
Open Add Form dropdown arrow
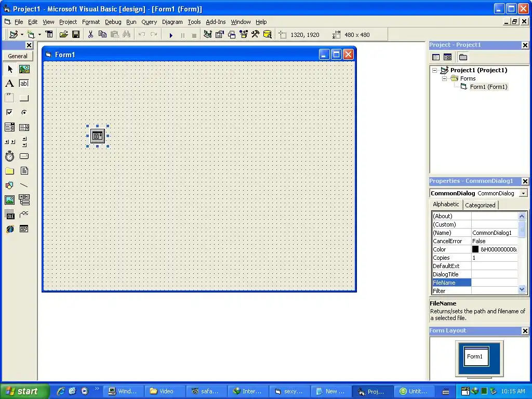[39, 35]
